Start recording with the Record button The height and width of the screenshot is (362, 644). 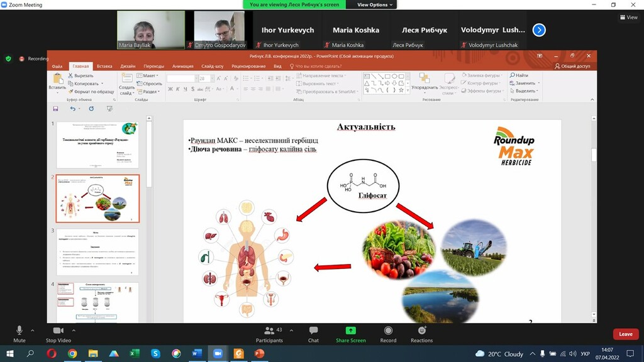coord(388,334)
